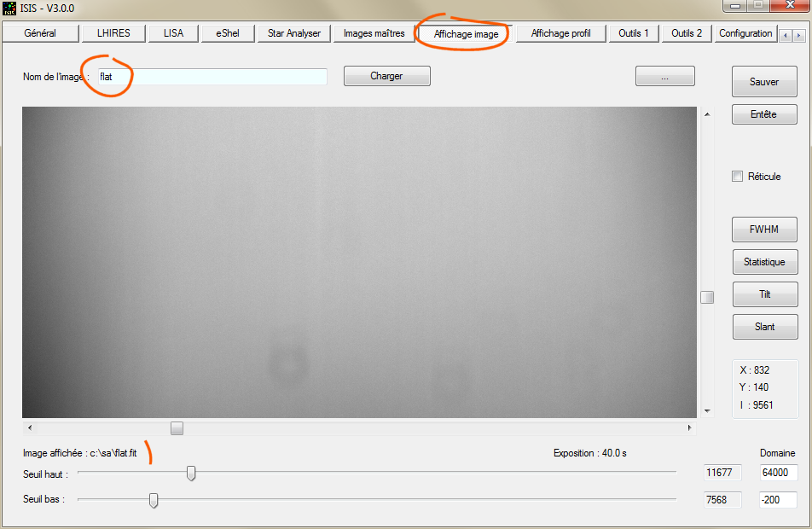Screen dimensions: 812x529
Task: Click the FWHM button
Action: tap(764, 230)
